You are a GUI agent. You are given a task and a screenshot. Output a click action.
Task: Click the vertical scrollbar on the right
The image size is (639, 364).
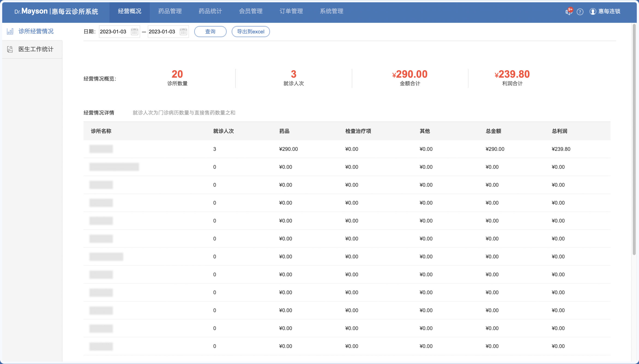pyautogui.click(x=634, y=139)
